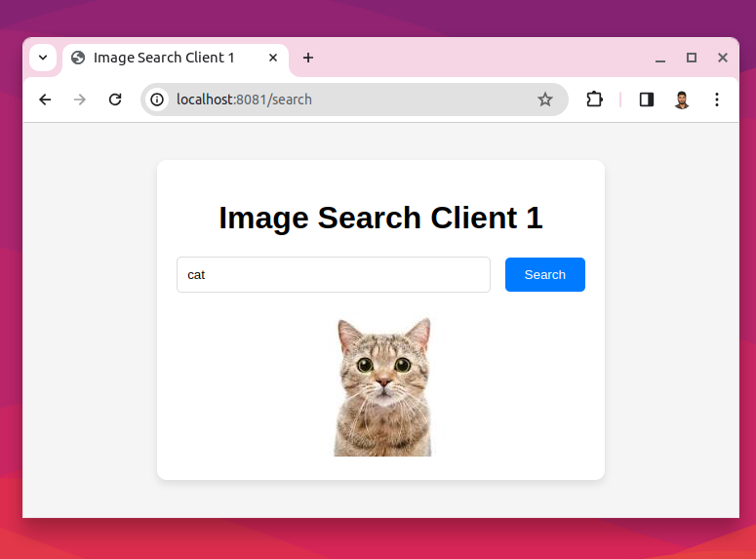Bookmark this page with the star icon
The height and width of the screenshot is (559, 756).
[x=545, y=100]
